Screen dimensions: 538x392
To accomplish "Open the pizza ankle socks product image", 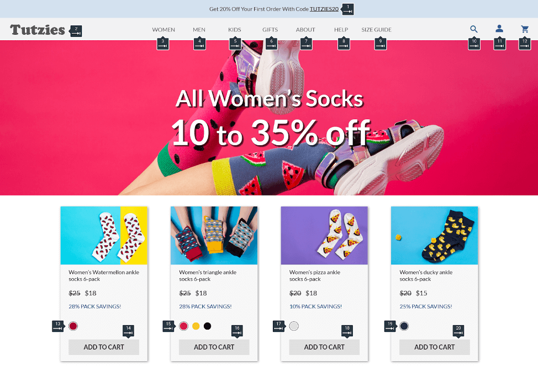I will pos(324,235).
